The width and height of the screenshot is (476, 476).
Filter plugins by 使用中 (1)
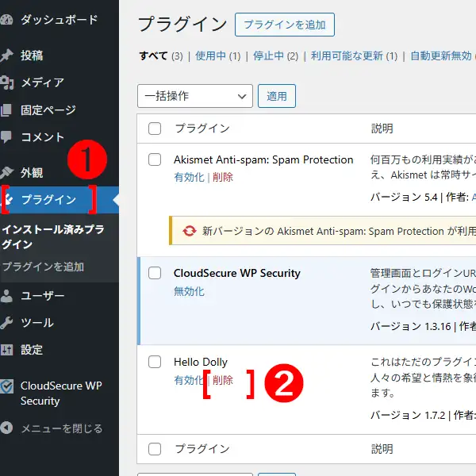point(217,56)
